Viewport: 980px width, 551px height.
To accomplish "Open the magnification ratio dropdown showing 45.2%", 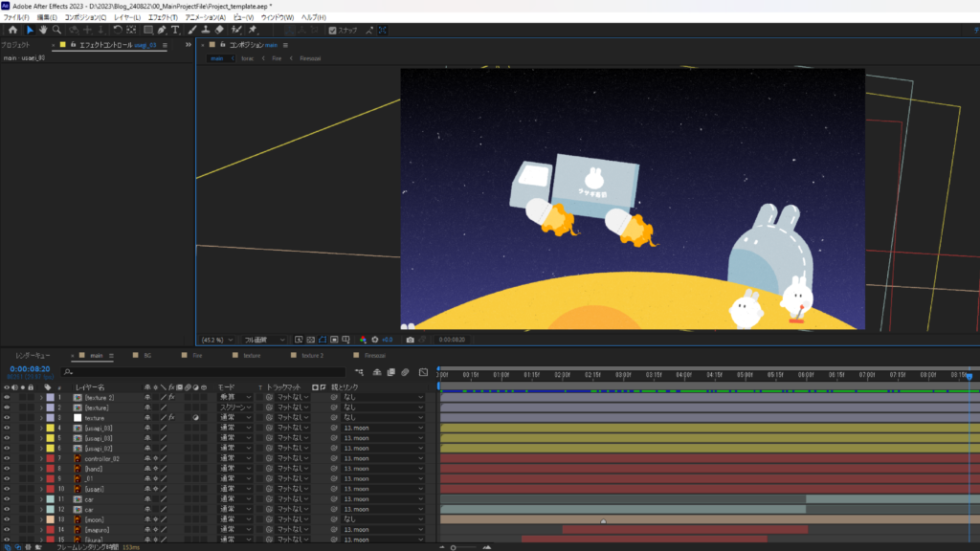I will pos(218,340).
